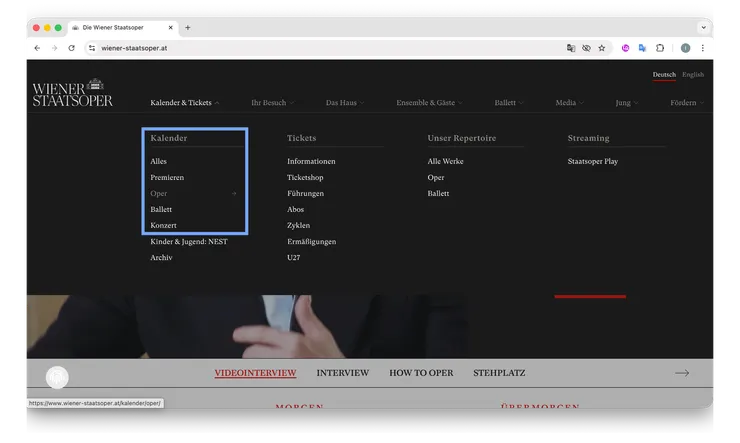This screenshot has height=443, width=740.
Task: Open the U27 link
Action: pyautogui.click(x=294, y=258)
